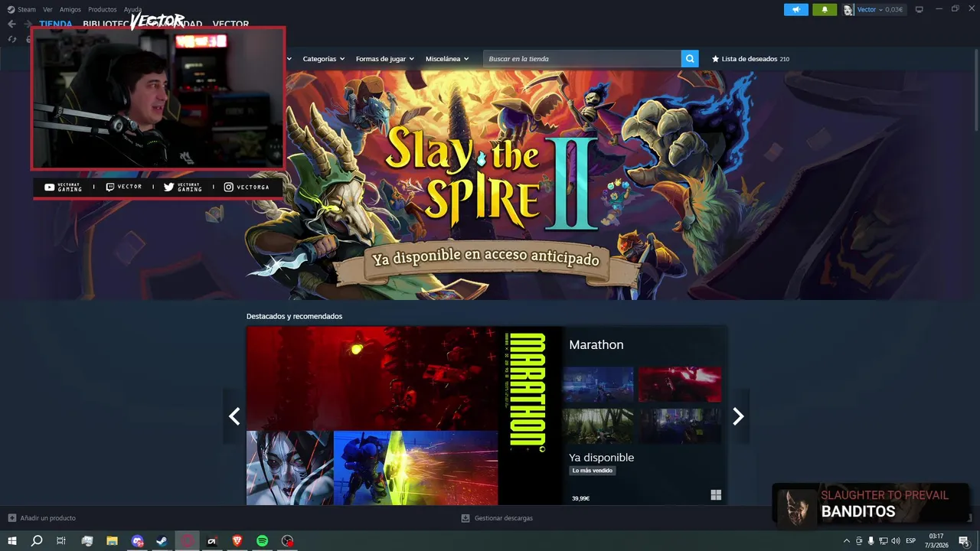The width and height of the screenshot is (980, 551).
Task: Click the Marathon title text
Action: (596, 345)
